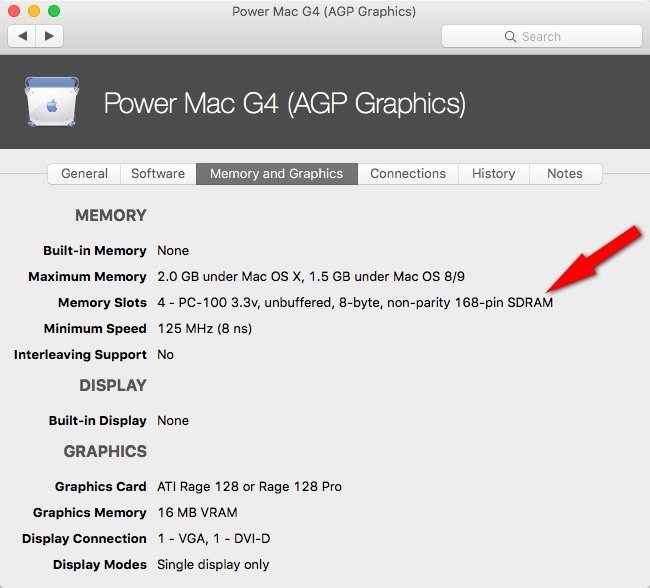Image resolution: width=650 pixels, height=588 pixels.
Task: Open the General tab
Action: [x=85, y=173]
